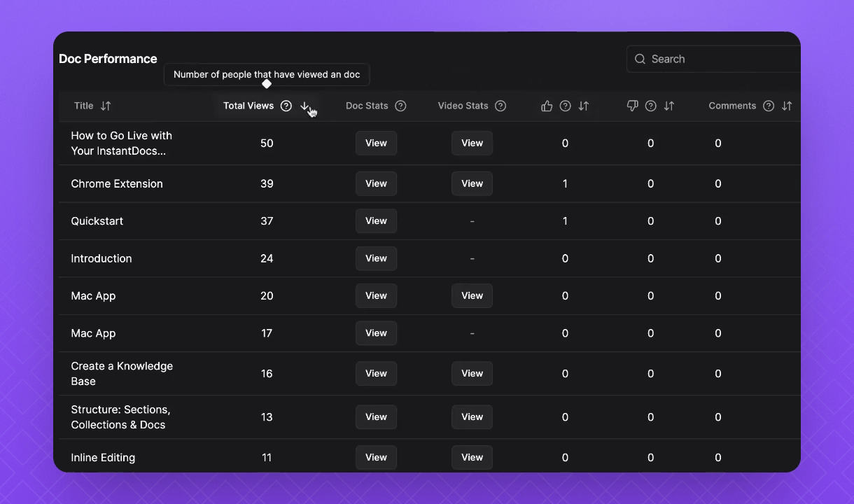Sort by Title using the sort arrows
This screenshot has height=504, width=854.
(x=106, y=106)
